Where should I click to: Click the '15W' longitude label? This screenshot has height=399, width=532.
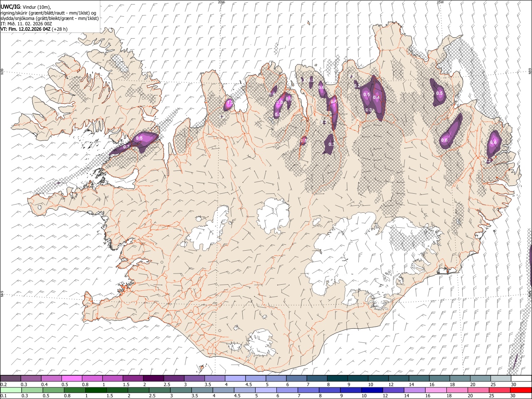coord(440,2)
